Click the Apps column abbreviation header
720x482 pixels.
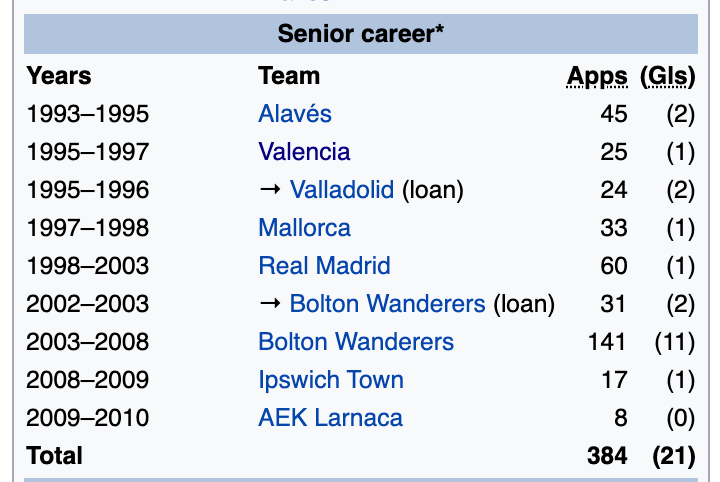tap(597, 76)
